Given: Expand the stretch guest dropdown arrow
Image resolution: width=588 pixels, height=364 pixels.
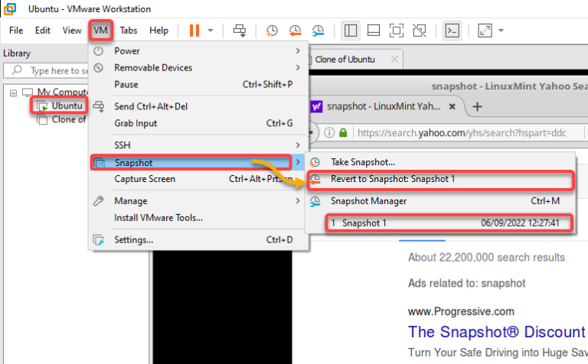Looking at the screenshot, I should (x=501, y=31).
